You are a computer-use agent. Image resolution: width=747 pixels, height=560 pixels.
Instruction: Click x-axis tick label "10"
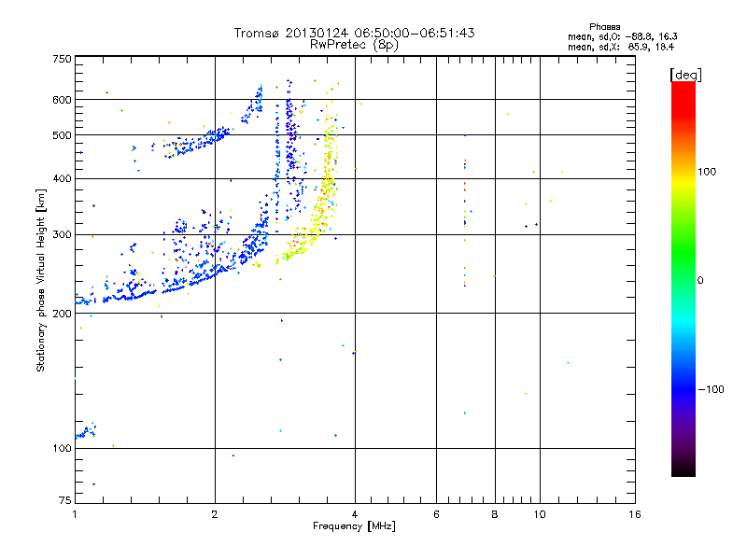point(540,514)
